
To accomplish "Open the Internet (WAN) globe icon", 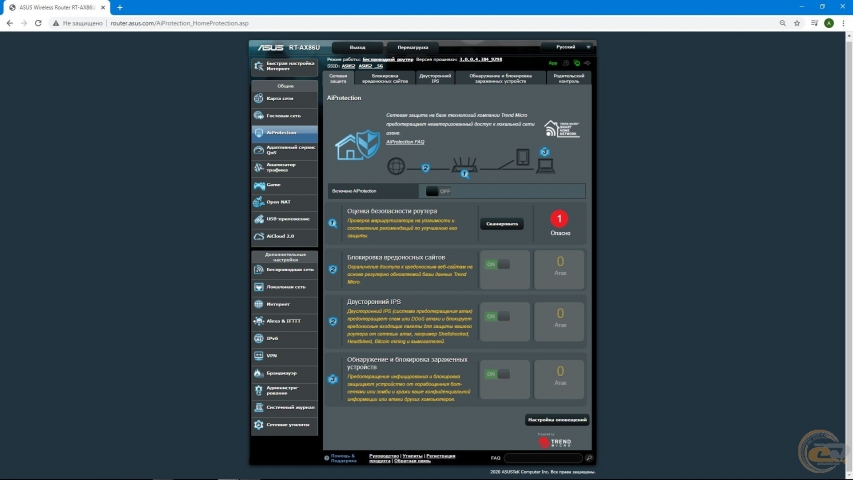I will 258,304.
